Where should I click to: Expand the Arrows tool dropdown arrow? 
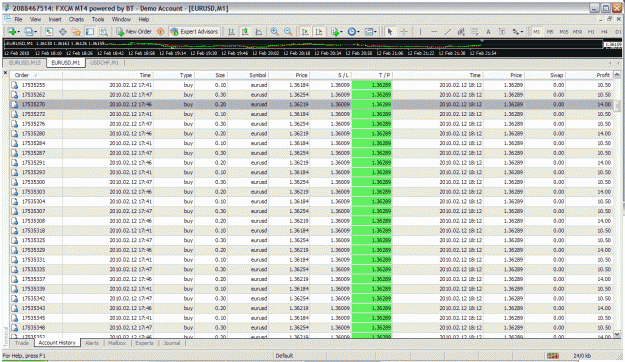click(x=522, y=32)
